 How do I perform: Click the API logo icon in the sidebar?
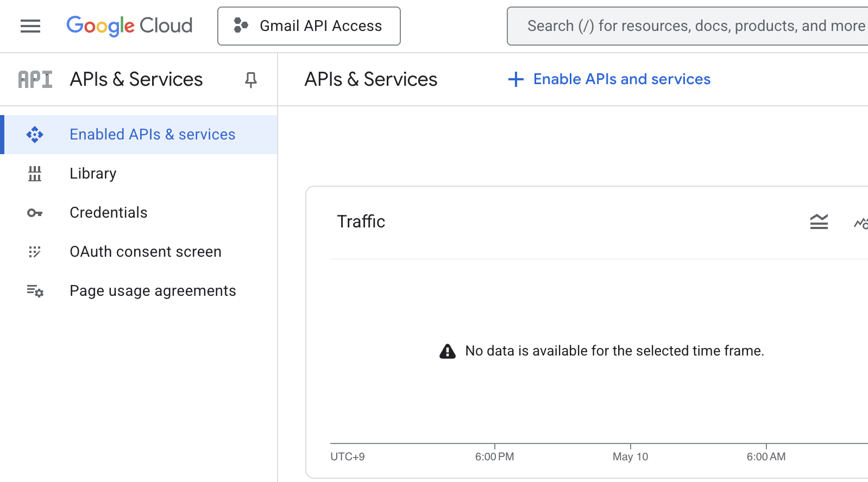[35, 79]
